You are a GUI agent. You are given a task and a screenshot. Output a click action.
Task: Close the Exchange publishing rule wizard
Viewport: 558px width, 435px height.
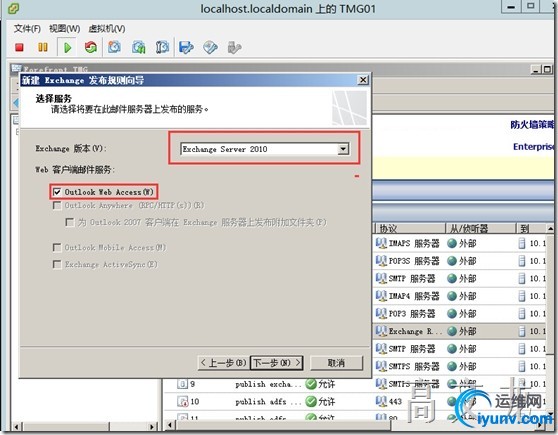pyautogui.click(x=363, y=80)
